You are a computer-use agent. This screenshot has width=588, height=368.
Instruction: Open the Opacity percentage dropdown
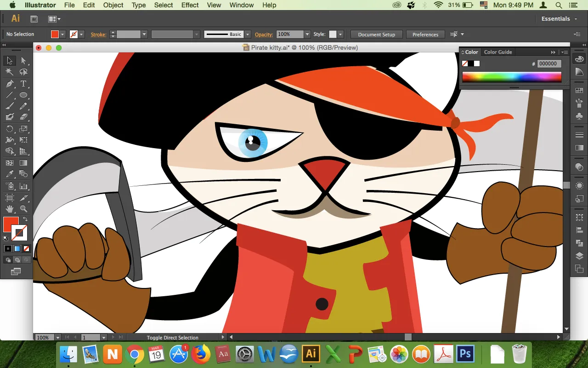(307, 34)
